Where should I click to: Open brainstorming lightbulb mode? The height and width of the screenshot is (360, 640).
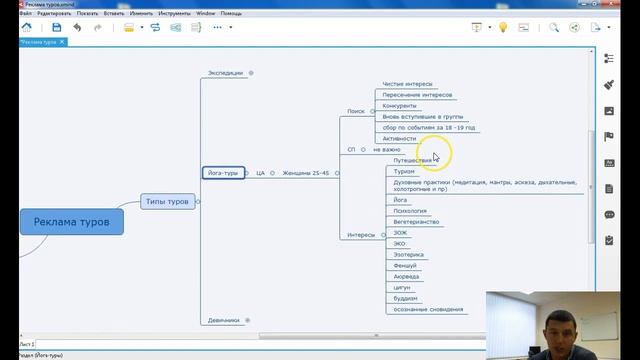click(503, 27)
